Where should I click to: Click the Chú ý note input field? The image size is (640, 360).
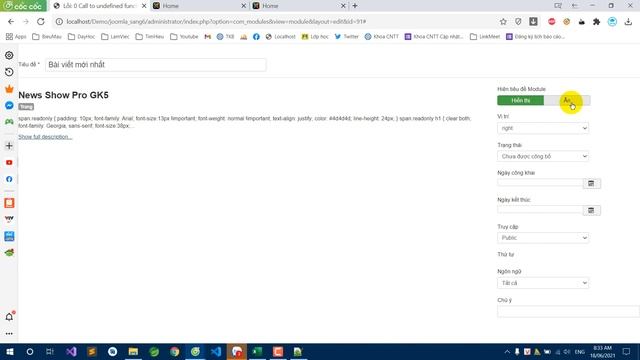tap(568, 311)
